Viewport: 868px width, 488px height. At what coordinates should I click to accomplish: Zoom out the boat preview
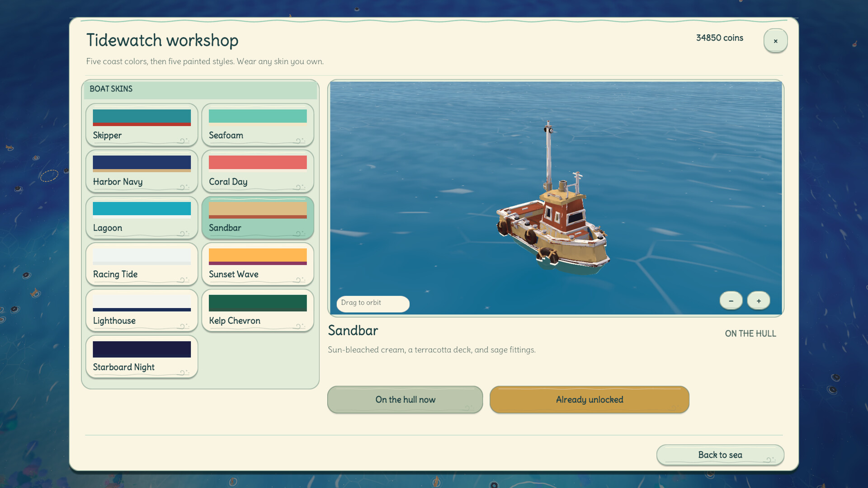click(731, 301)
